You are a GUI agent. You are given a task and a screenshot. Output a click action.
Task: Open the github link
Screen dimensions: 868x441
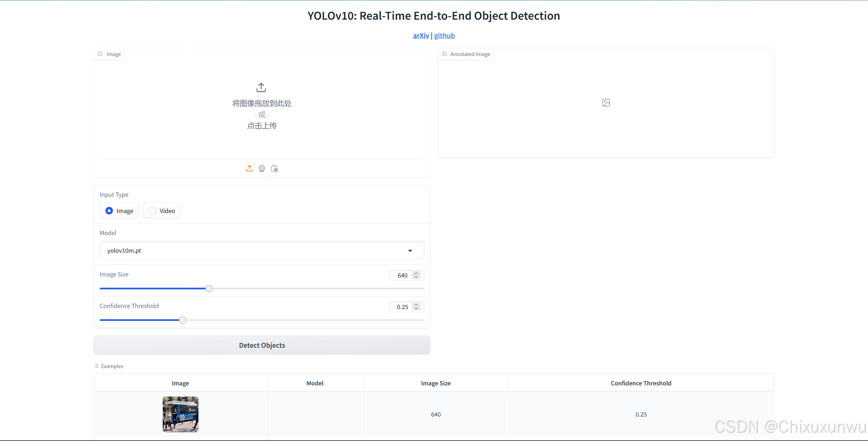click(x=444, y=36)
